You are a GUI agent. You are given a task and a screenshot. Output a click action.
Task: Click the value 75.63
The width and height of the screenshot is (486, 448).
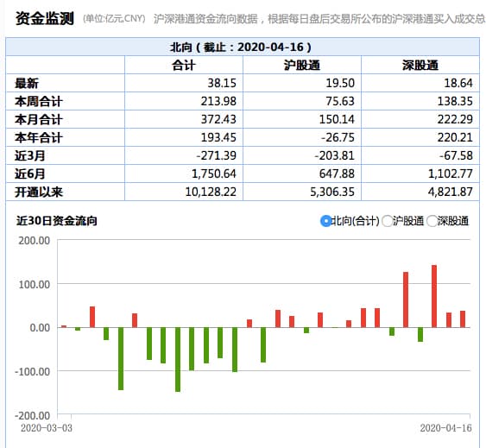coord(340,101)
